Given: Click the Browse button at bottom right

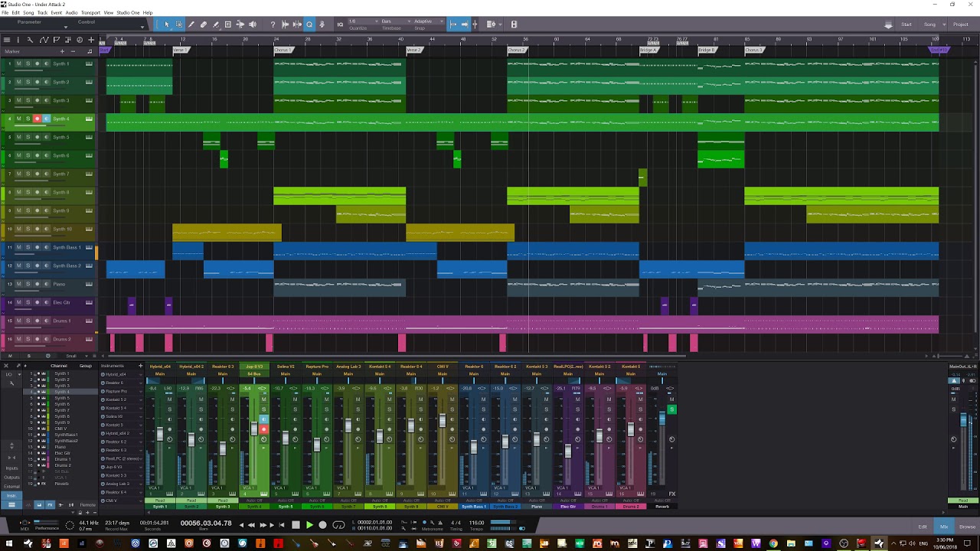Looking at the screenshot, I should pos(968,527).
